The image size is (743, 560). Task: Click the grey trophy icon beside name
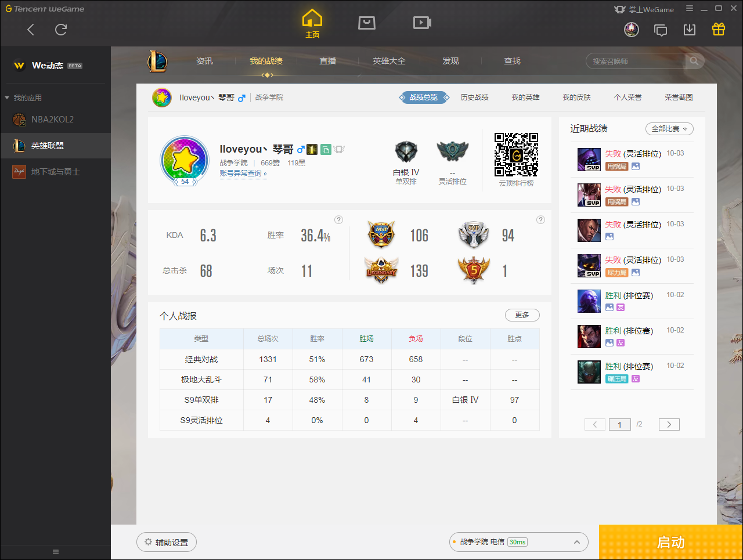[340, 150]
